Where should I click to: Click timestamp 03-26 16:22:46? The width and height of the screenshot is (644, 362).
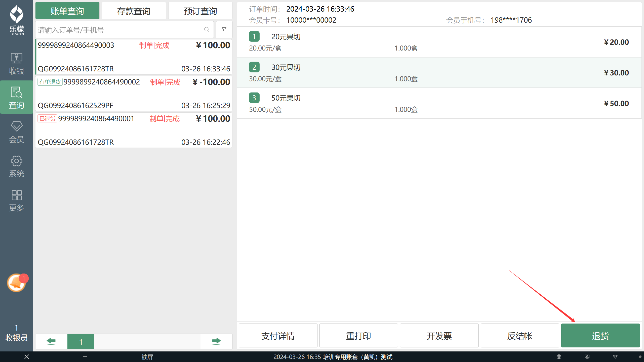[206, 142]
